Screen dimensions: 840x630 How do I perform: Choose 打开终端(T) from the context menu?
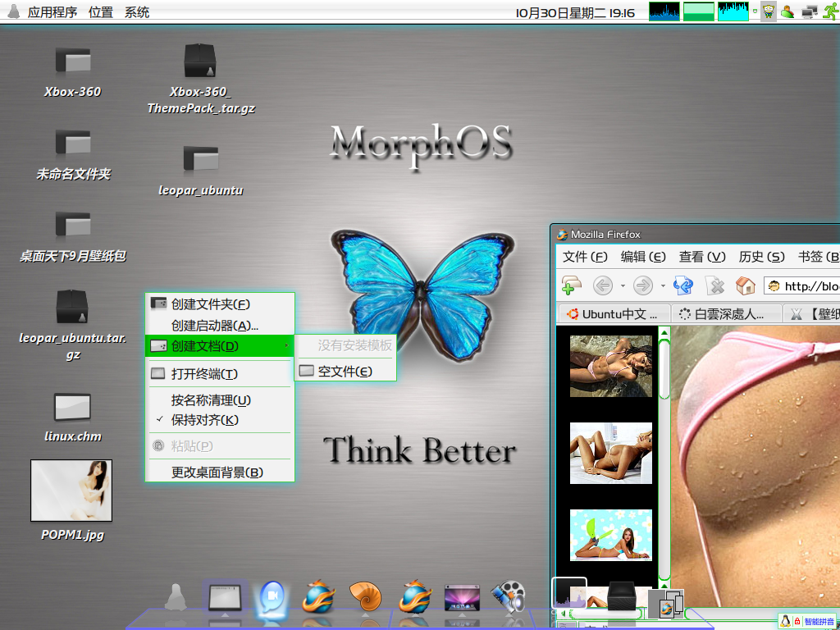[x=220, y=374]
